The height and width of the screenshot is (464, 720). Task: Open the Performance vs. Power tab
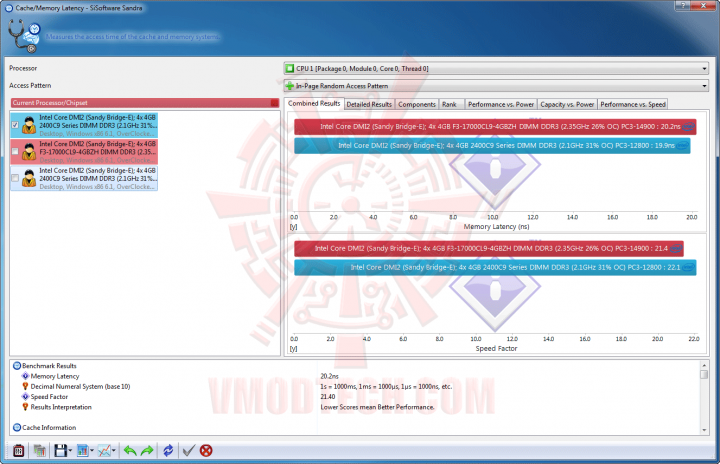(501, 104)
